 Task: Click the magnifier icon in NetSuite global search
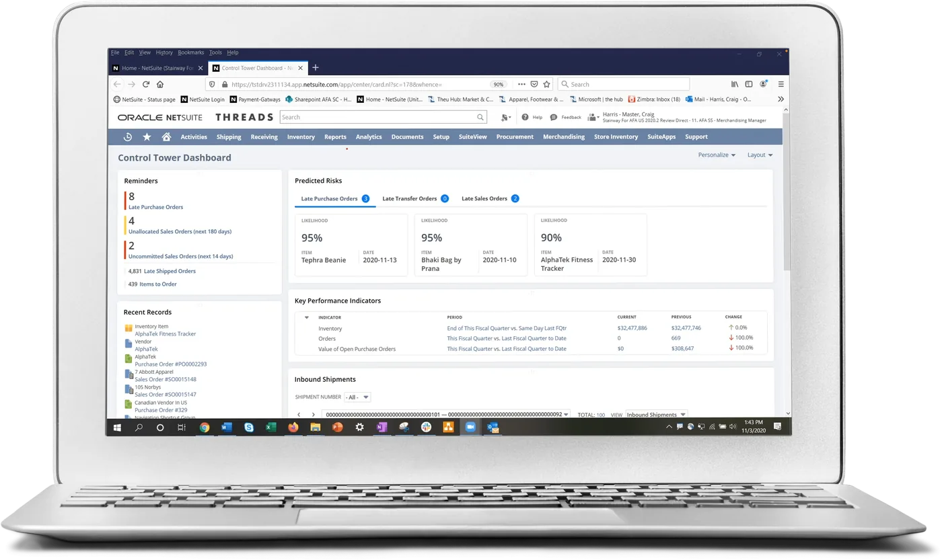(480, 117)
